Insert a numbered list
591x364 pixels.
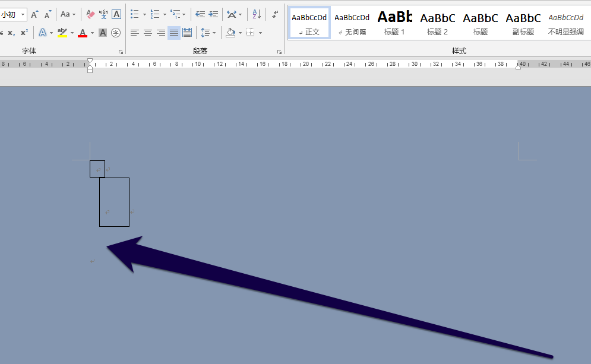(155, 15)
